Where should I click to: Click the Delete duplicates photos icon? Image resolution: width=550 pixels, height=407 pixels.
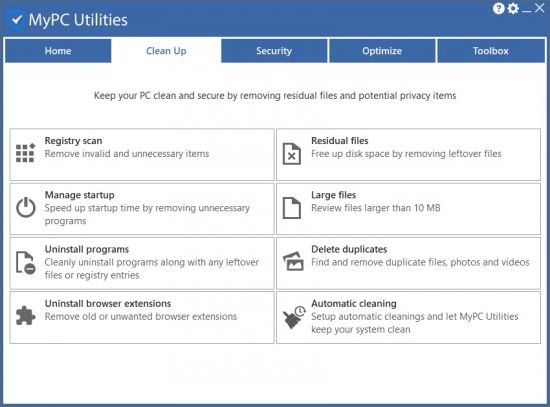point(293,261)
